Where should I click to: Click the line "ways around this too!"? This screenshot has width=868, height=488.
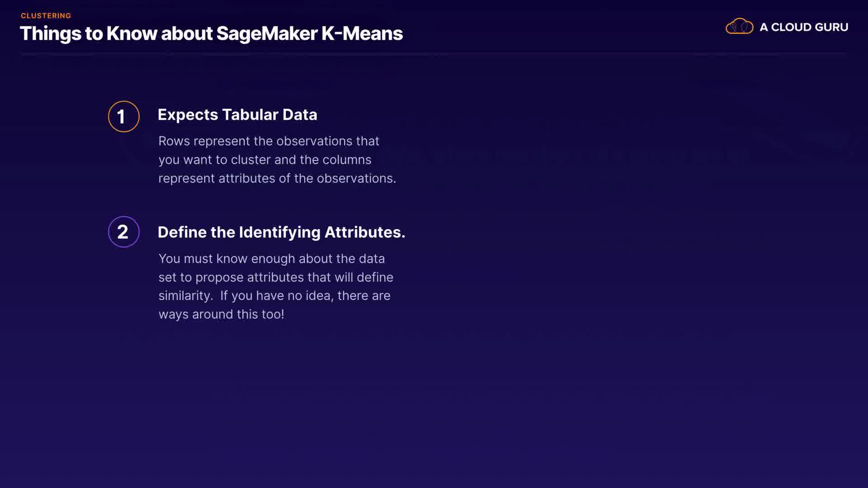click(x=221, y=314)
